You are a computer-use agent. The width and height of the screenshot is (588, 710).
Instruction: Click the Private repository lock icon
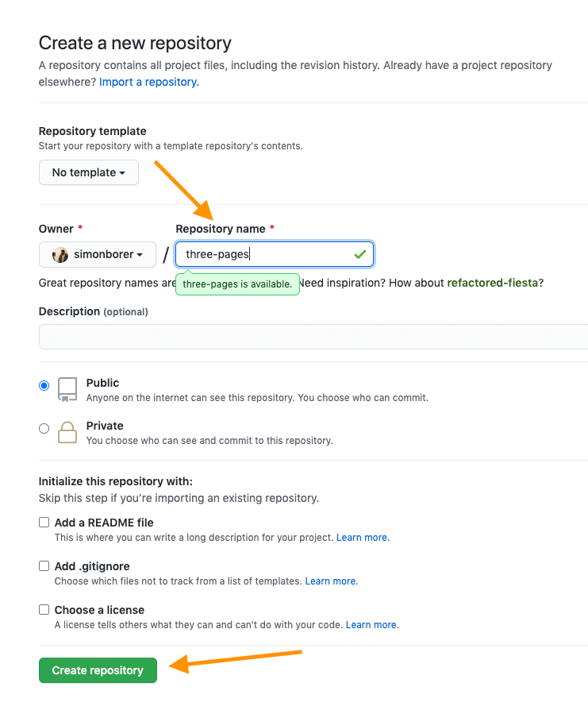click(x=67, y=432)
